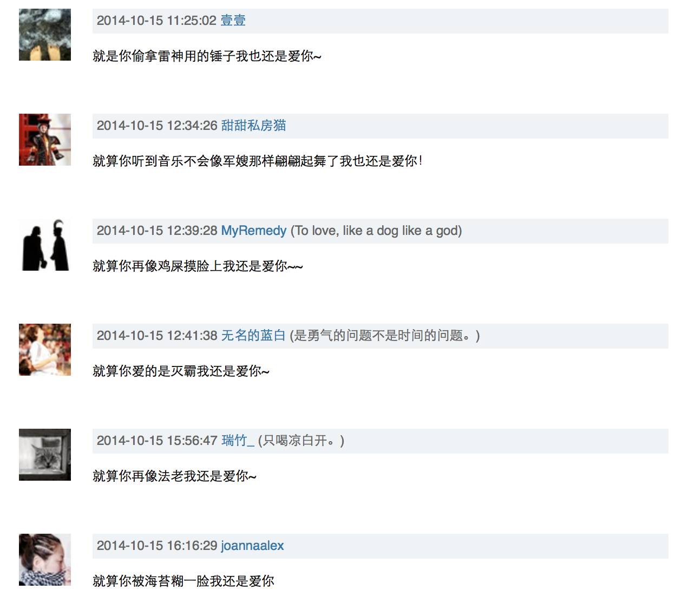Open the 壹壹 username link
This screenshot has height=616, width=682.
(233, 21)
